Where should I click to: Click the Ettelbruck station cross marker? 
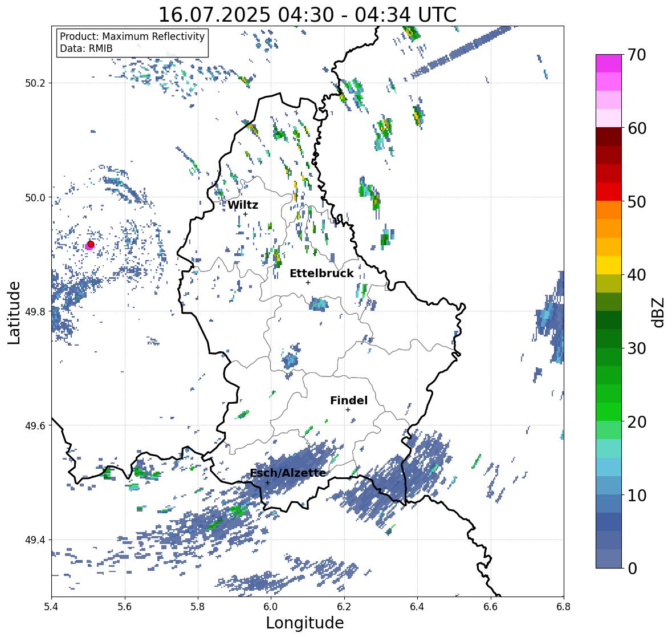tap(308, 282)
